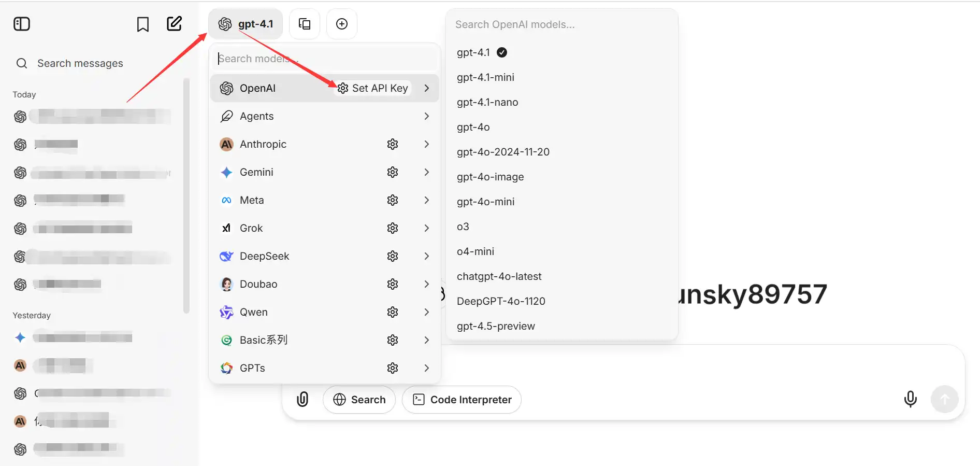This screenshot has width=980, height=466.
Task: Expand the DeepSeek submenu chevron
Action: click(426, 256)
